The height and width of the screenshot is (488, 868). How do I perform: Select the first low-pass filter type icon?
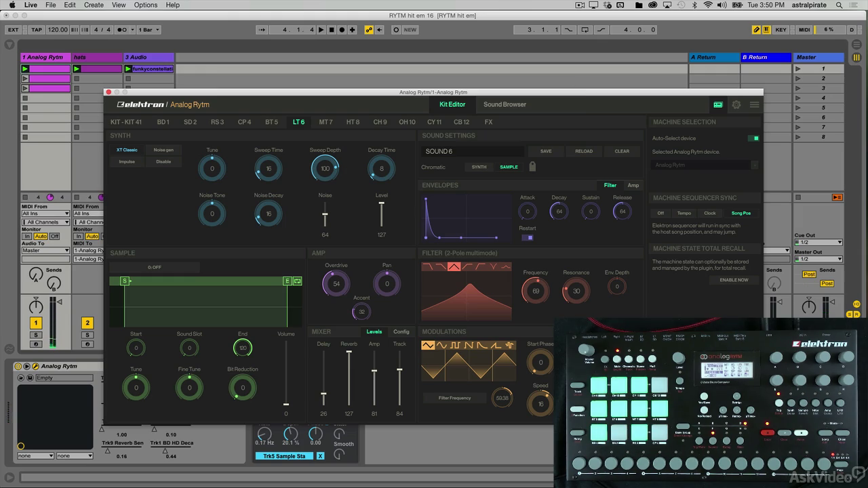click(428, 266)
